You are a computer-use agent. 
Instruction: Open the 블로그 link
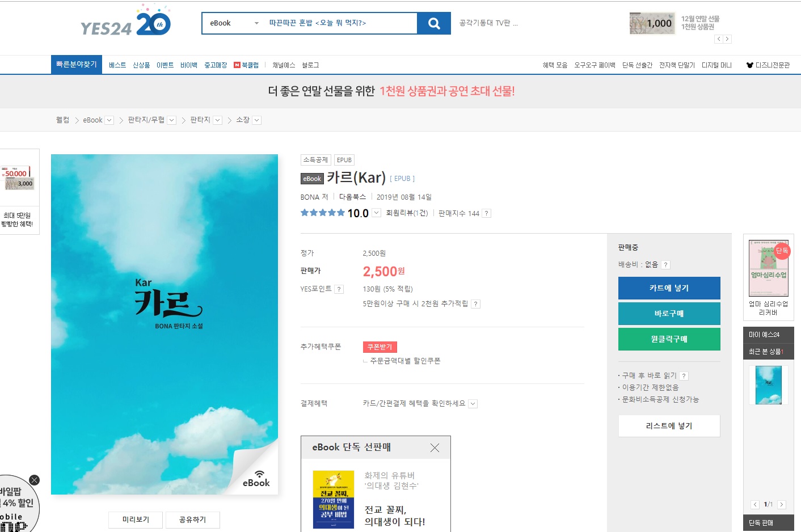pyautogui.click(x=310, y=65)
